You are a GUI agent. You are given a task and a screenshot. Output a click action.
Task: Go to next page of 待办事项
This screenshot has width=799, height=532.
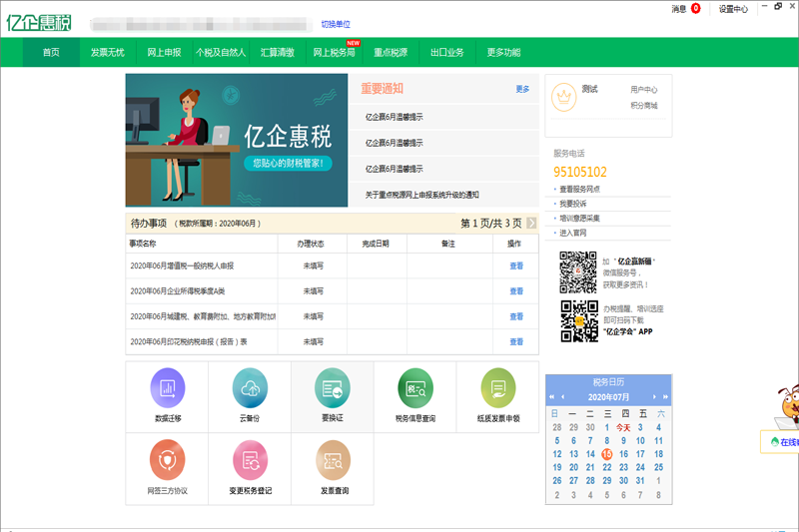click(x=531, y=223)
